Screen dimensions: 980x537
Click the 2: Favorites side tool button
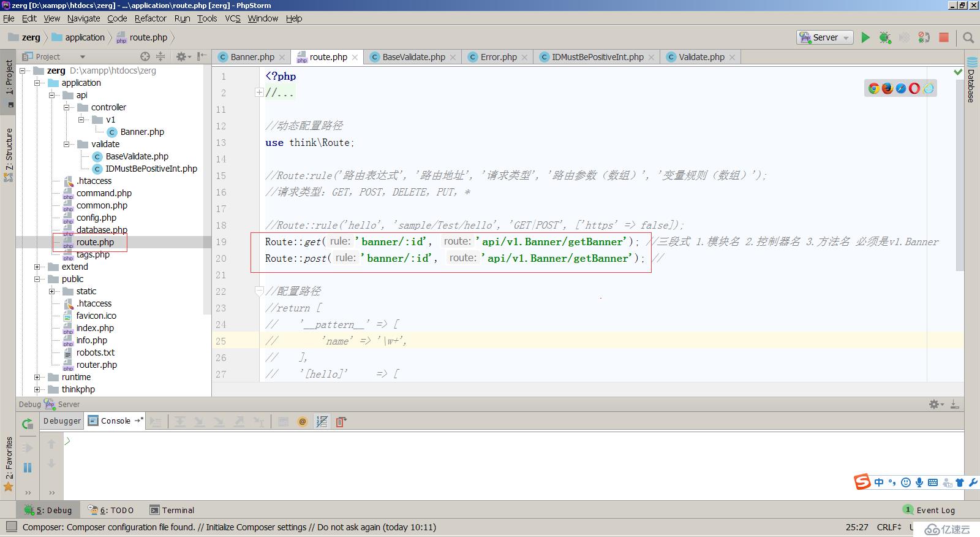click(x=9, y=463)
